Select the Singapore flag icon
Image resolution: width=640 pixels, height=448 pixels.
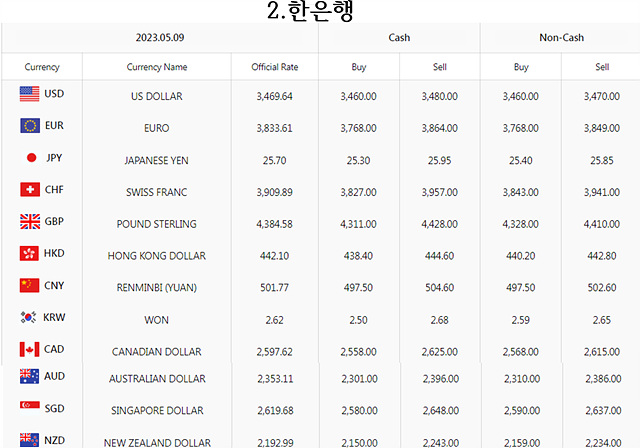coord(30,408)
